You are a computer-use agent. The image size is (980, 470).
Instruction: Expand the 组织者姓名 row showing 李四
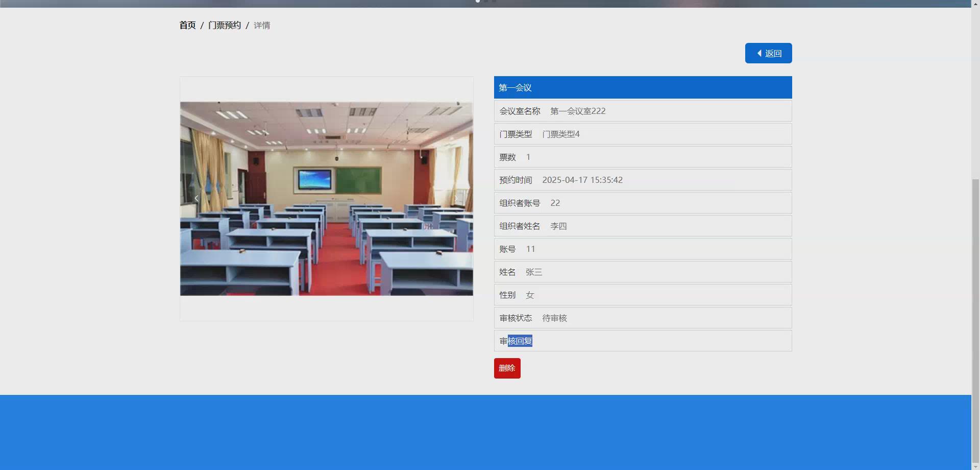coord(642,226)
